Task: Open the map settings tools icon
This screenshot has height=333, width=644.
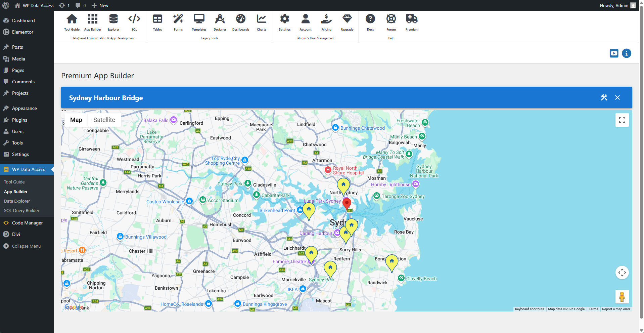Action: (x=604, y=97)
